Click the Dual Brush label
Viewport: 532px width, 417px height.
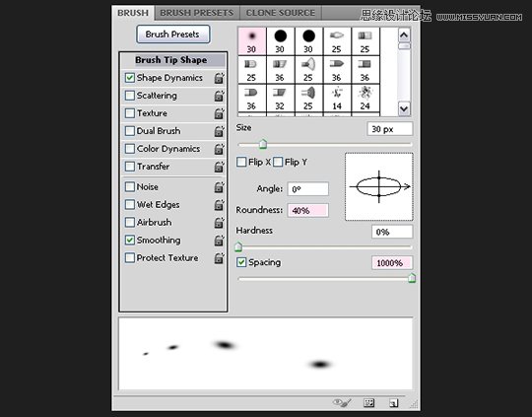pyautogui.click(x=159, y=131)
